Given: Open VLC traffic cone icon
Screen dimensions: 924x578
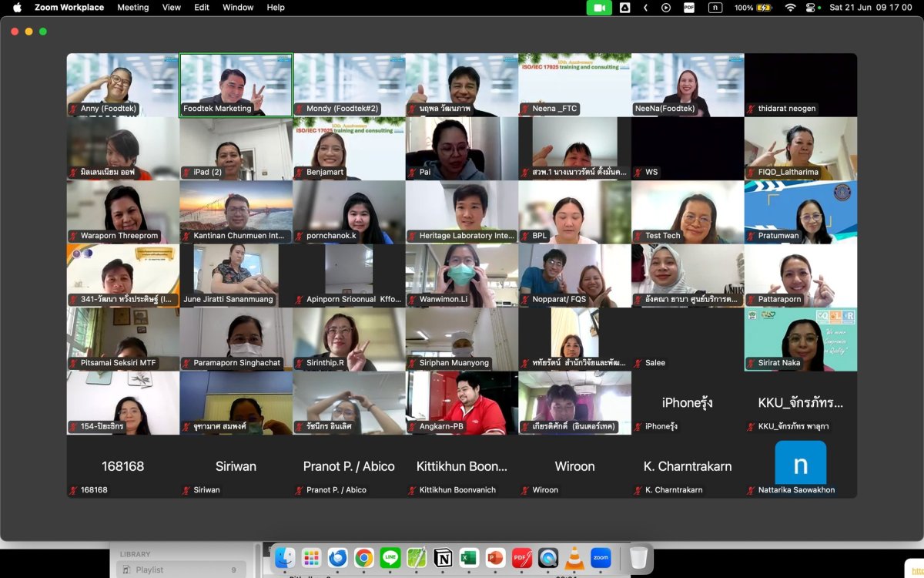Looking at the screenshot, I should (574, 558).
